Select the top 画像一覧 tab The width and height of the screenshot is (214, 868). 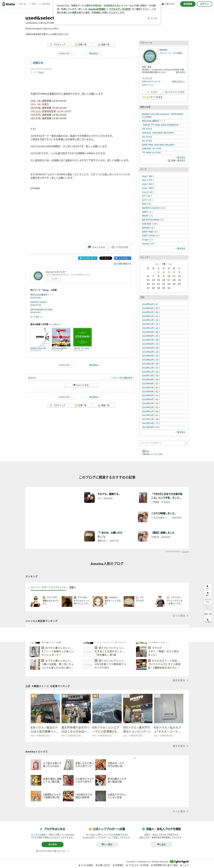tap(104, 44)
